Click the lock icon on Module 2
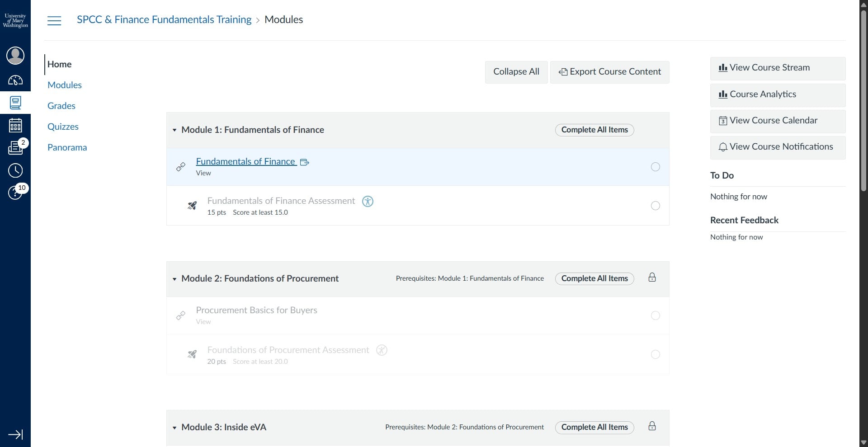The width and height of the screenshot is (868, 447). click(652, 277)
